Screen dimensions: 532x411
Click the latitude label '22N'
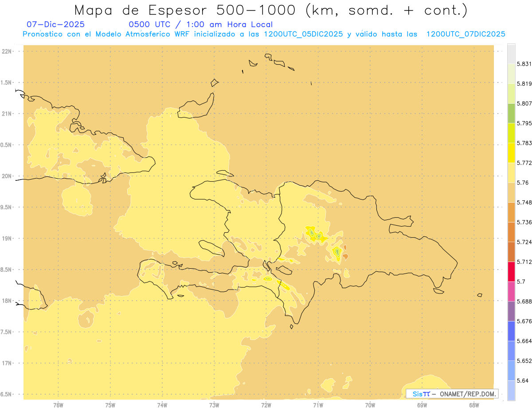(x=8, y=51)
